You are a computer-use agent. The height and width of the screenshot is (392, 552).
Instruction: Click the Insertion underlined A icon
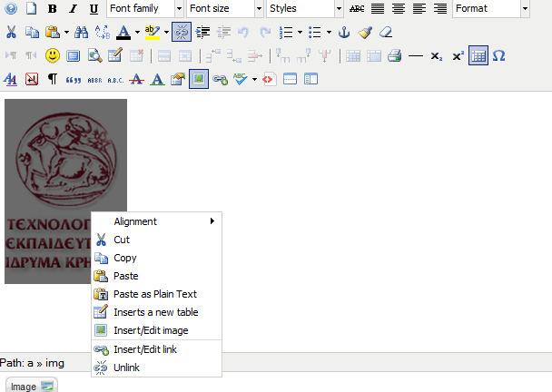(157, 79)
